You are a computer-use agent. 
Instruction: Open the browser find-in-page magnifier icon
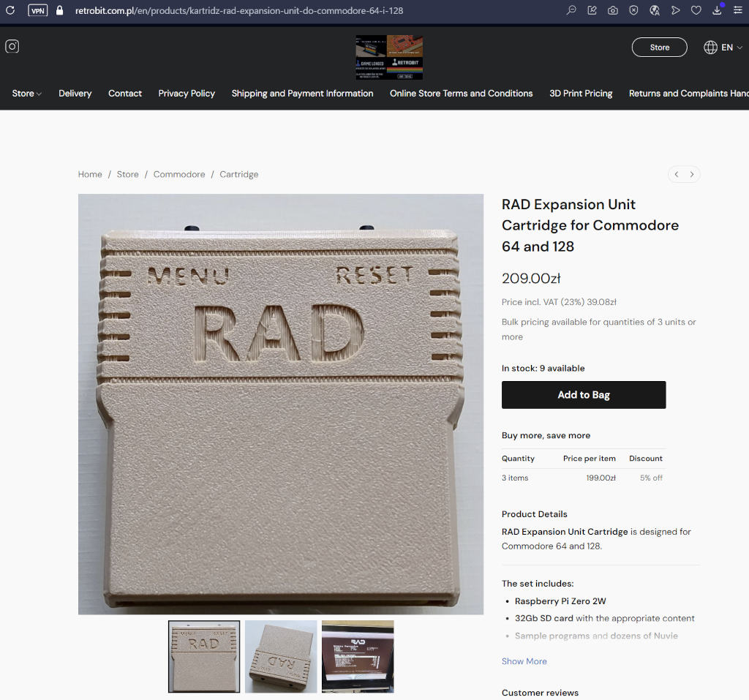point(571,10)
